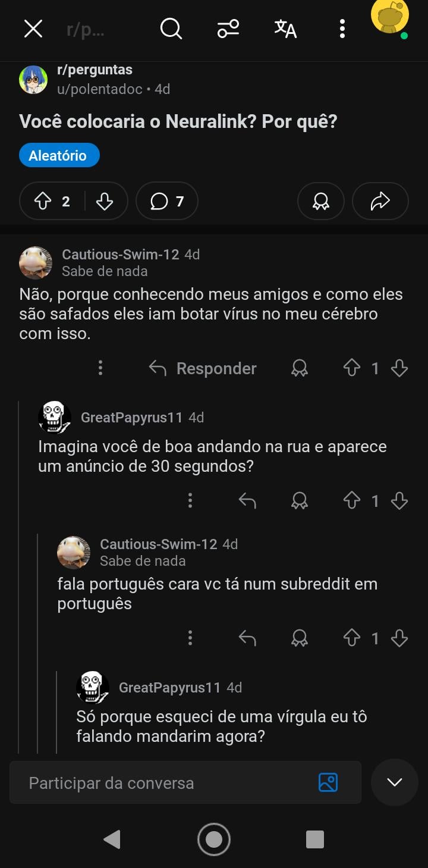
Task: Close the post with the X icon
Action: coord(33,29)
